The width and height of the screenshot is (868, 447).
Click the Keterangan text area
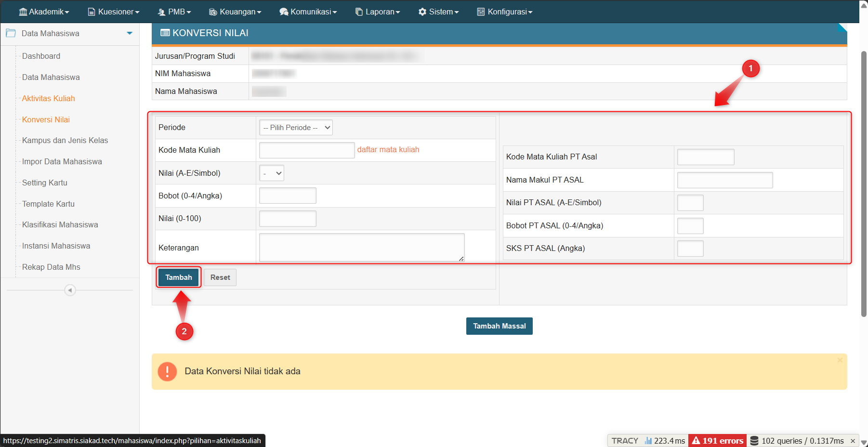[x=361, y=248]
